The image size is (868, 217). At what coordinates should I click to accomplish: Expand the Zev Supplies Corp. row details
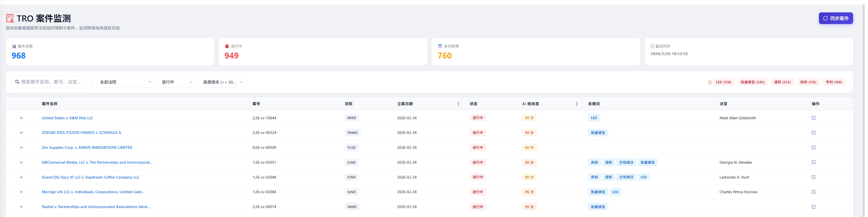click(x=21, y=148)
